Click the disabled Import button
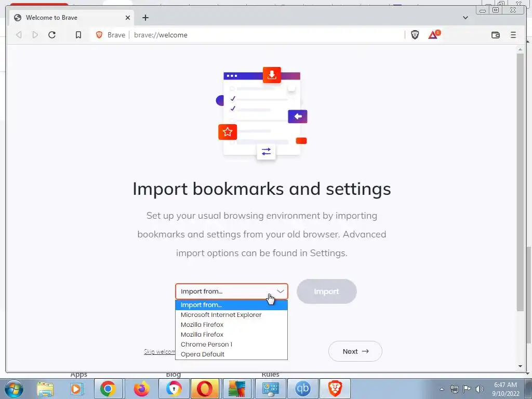This screenshot has height=399, width=532. click(x=326, y=291)
